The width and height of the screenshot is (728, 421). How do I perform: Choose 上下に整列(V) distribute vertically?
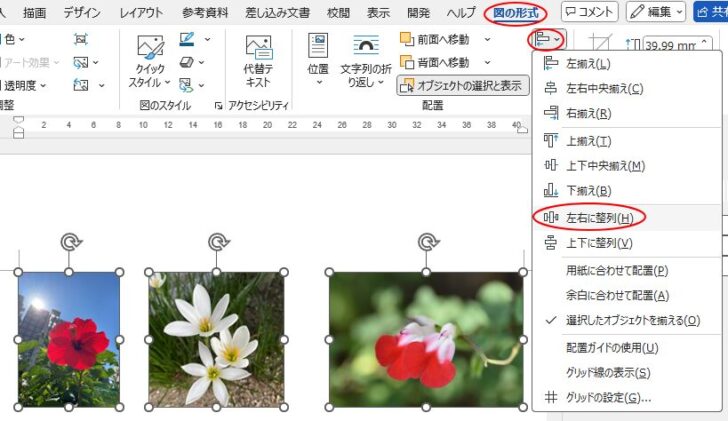pyautogui.click(x=627, y=243)
